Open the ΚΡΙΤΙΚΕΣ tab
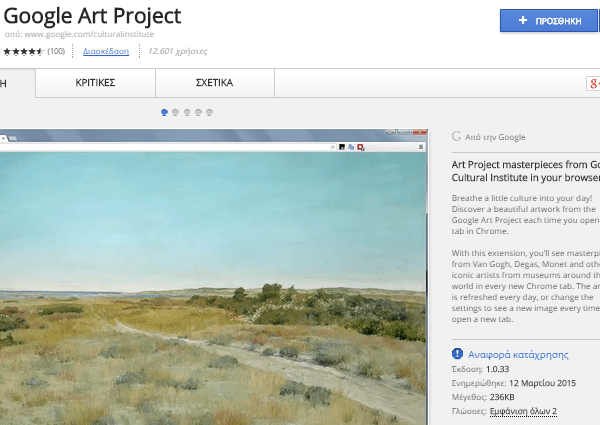 [95, 83]
